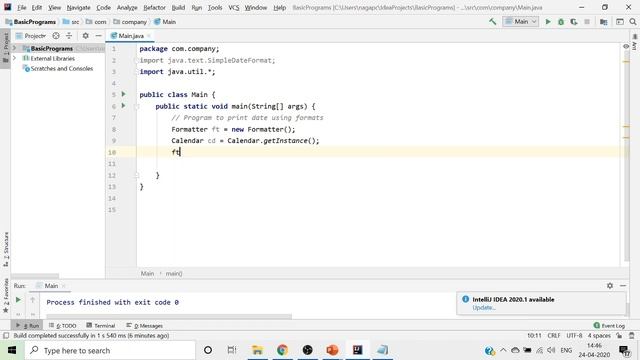Run Main with the green play button
Viewport: 640px width, 360px height.
click(548, 22)
